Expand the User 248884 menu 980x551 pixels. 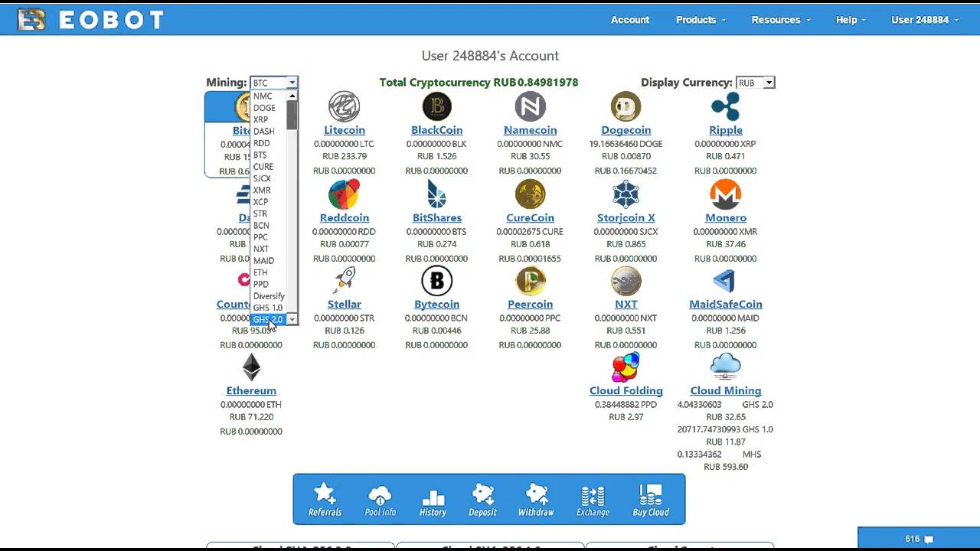tap(924, 20)
